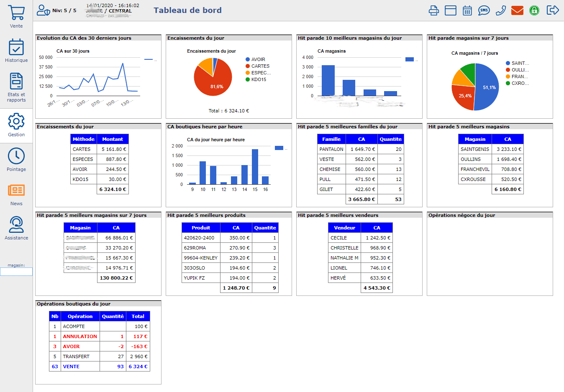Select the Gestion gear tab
564x392 pixels.
pyautogui.click(x=16, y=122)
